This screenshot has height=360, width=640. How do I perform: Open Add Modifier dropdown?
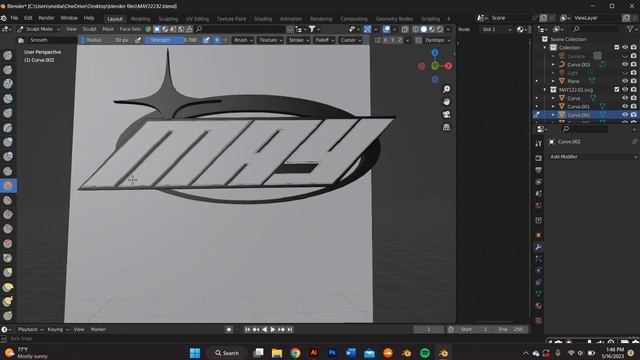point(593,157)
